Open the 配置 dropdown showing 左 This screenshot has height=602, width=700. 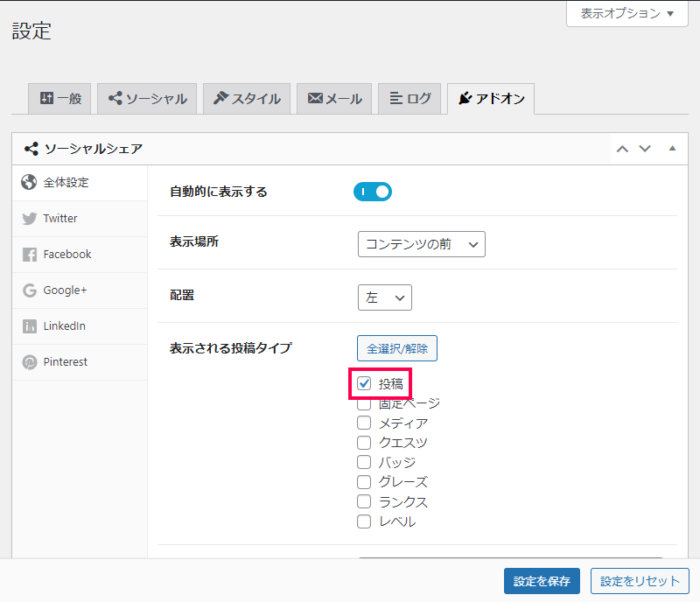tap(385, 297)
